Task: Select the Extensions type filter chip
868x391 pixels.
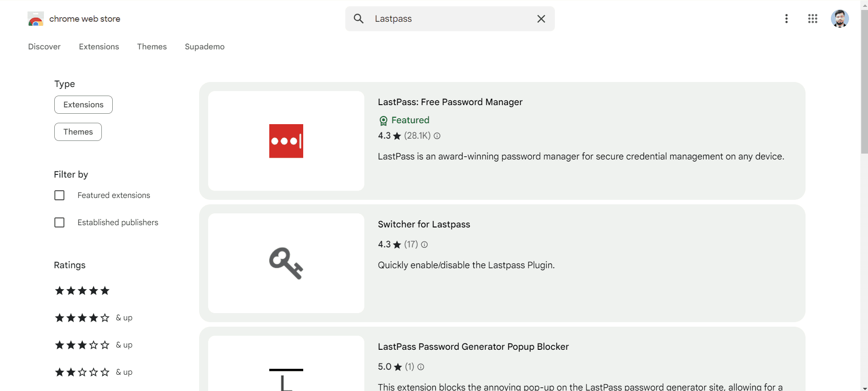Action: [83, 105]
